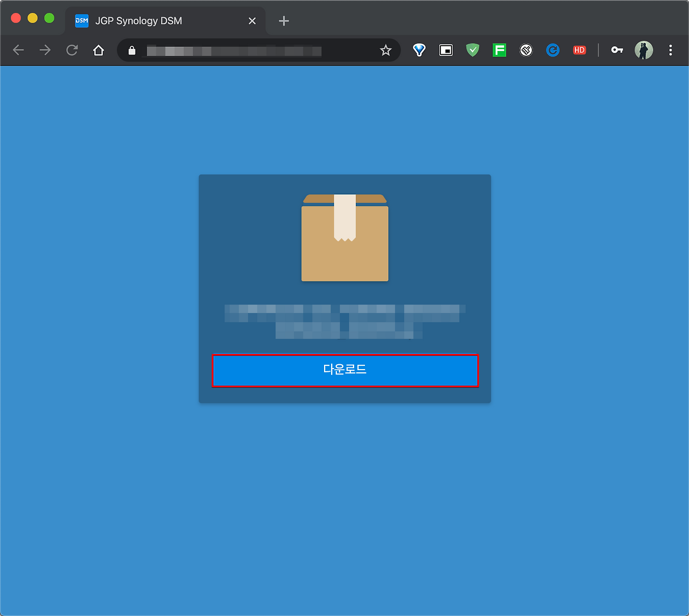Screen dimensions: 689x616
Task: Bookmark this page using the star
Action: click(x=385, y=50)
